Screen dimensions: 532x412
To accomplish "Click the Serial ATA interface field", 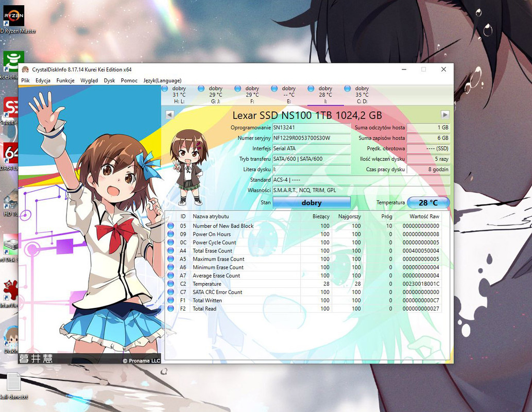I will pos(311,148).
